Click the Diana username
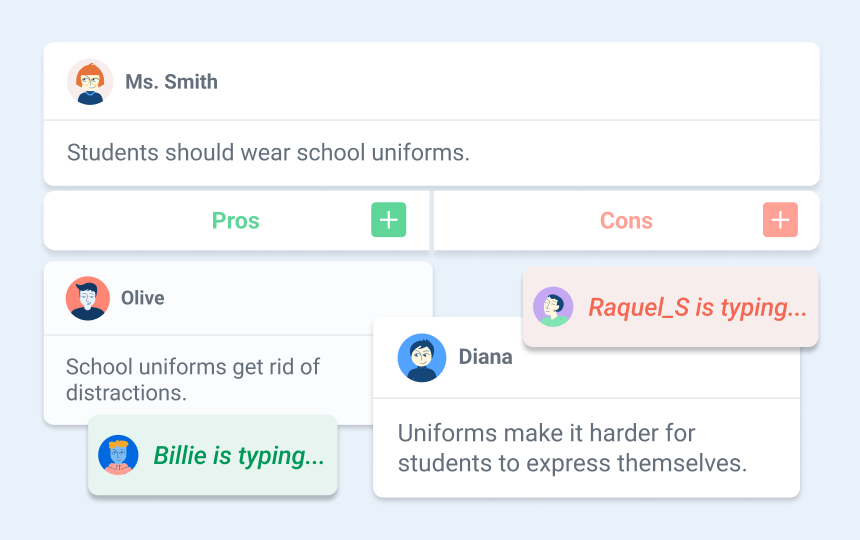The image size is (860, 540). point(485,357)
